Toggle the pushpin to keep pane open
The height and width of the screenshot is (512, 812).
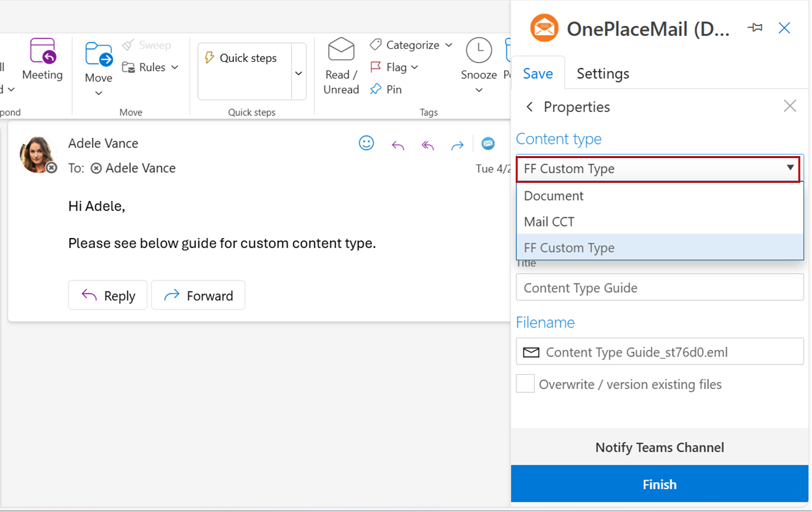click(755, 28)
